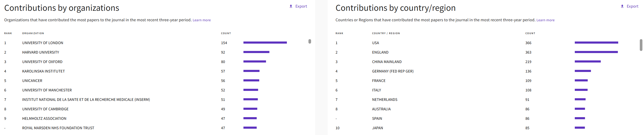Image resolution: width=644 pixels, height=135 pixels.
Task: Click count 57 for Karolinska Institutet
Action: point(223,71)
